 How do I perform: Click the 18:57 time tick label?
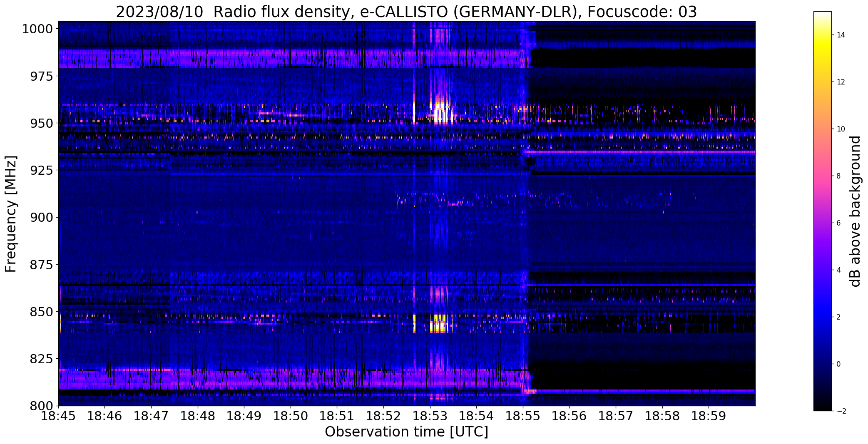pos(616,416)
